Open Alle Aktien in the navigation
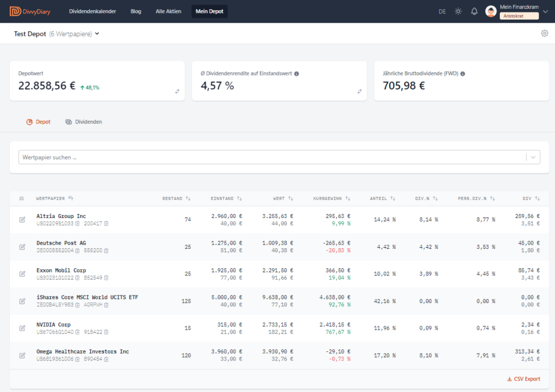The image size is (555, 392). click(168, 11)
